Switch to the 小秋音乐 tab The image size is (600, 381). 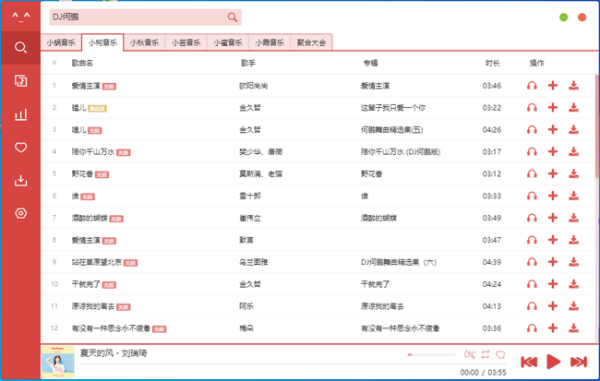click(x=144, y=42)
